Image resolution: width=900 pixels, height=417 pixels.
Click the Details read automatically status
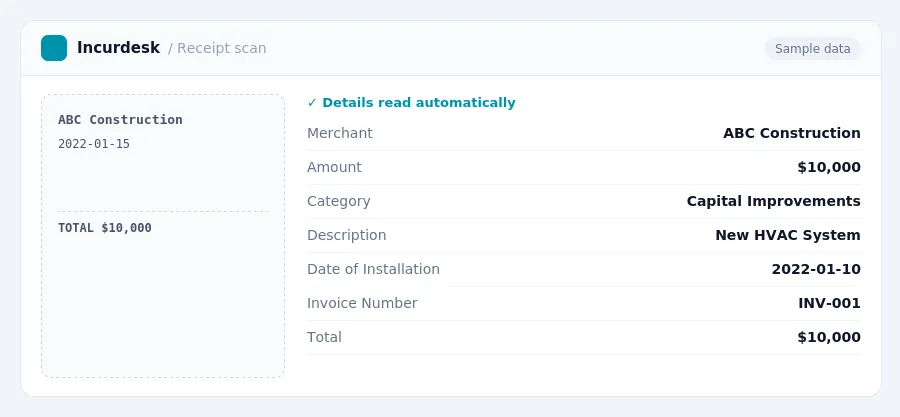click(x=412, y=103)
